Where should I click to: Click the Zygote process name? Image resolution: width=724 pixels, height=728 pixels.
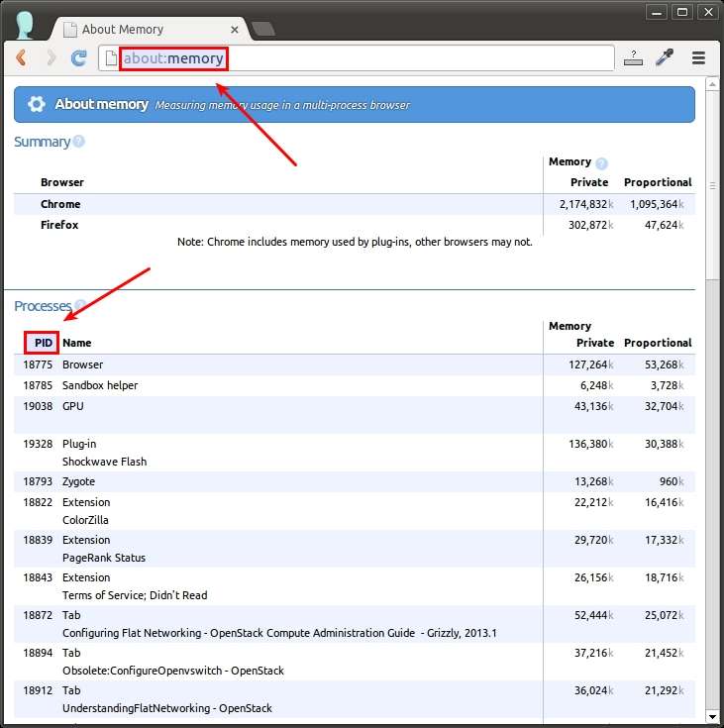(x=78, y=481)
